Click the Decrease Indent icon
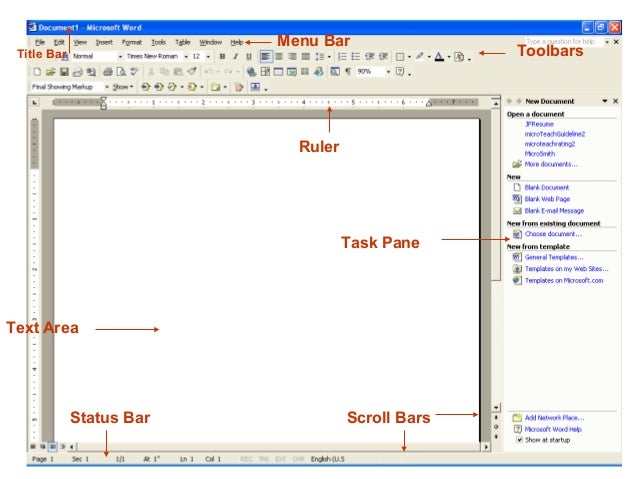This screenshot has width=638, height=479. point(369,57)
